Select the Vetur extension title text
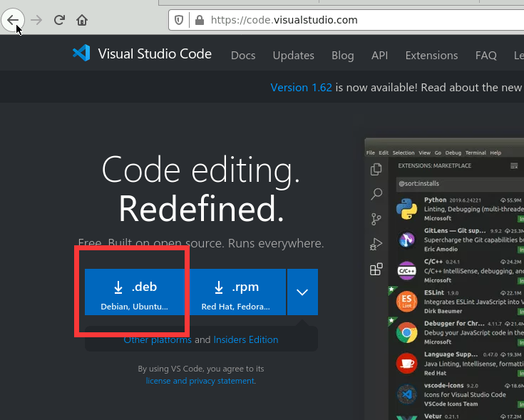 point(433,416)
